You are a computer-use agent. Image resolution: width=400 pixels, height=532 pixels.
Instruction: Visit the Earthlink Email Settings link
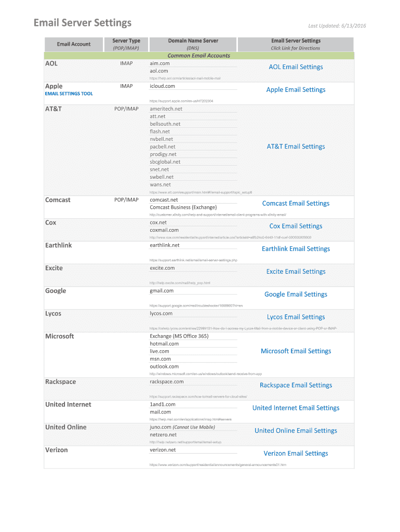click(x=296, y=249)
